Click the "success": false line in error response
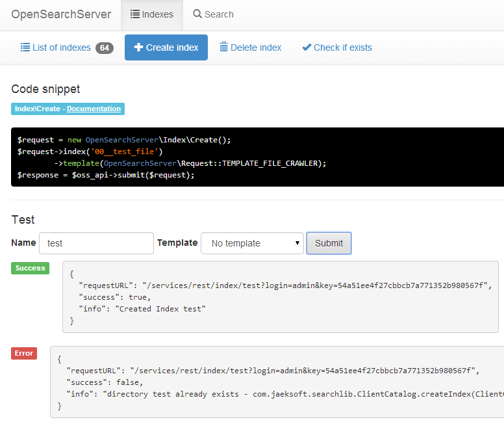 [105, 382]
